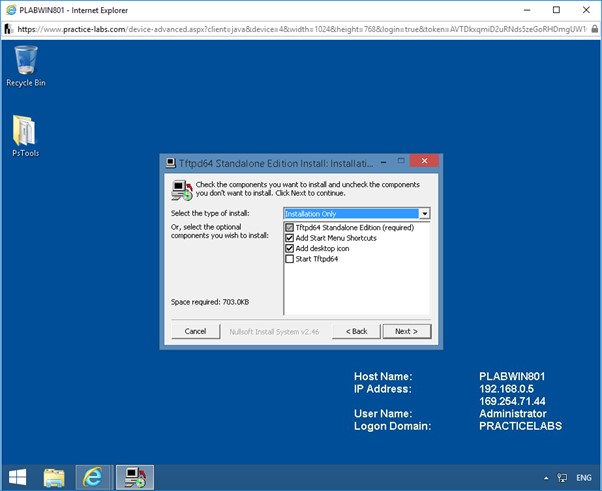Screen dimensions: 602x491
Task: Launch File Explorer from taskbar
Action: pos(54,477)
